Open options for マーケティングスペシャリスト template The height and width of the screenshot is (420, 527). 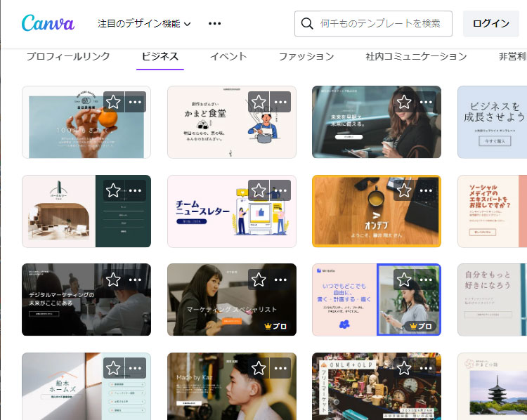(x=280, y=280)
